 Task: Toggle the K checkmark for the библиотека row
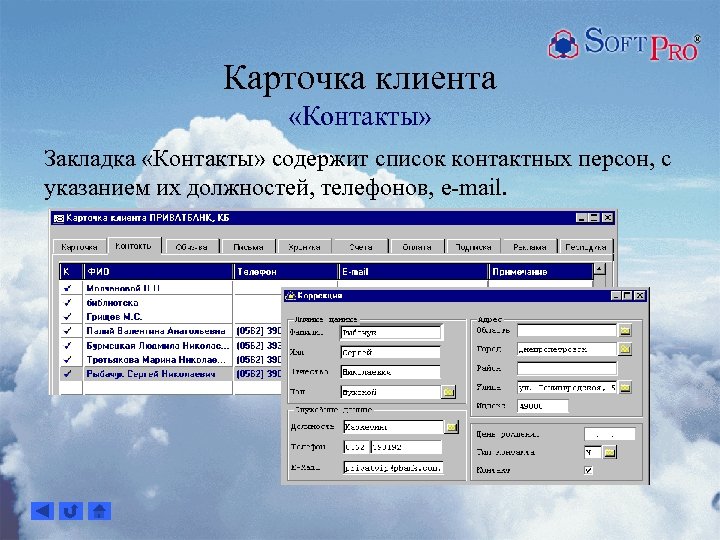click(68, 303)
